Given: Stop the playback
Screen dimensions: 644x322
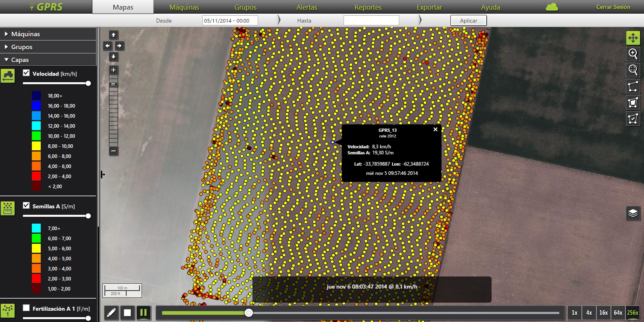Looking at the screenshot, I should 127,313.
